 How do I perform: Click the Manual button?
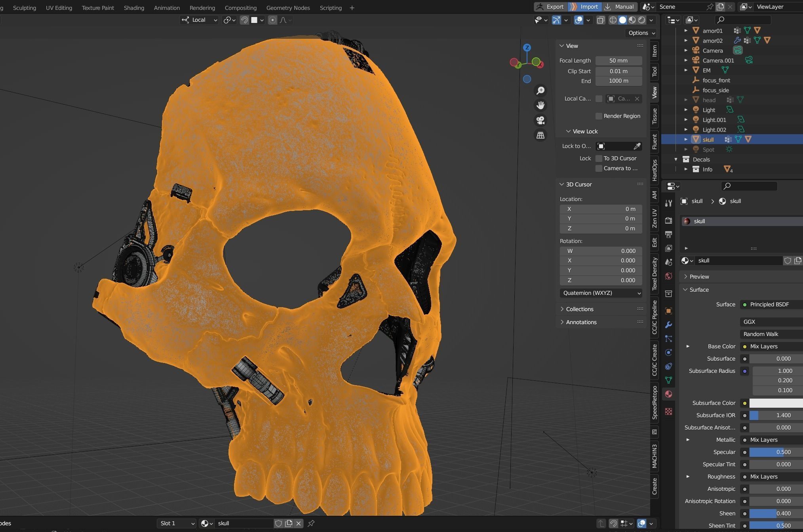619,7
